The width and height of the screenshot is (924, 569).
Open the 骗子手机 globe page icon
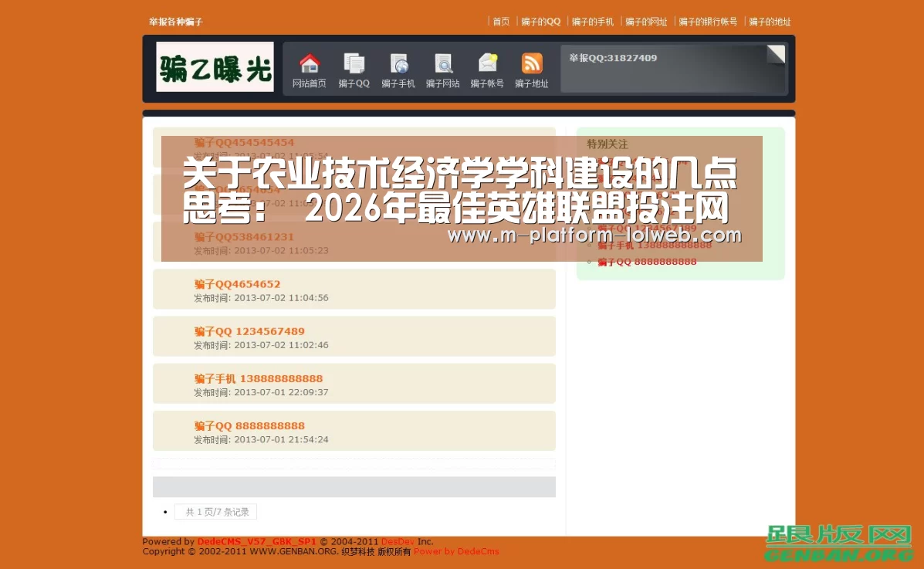coord(398,63)
